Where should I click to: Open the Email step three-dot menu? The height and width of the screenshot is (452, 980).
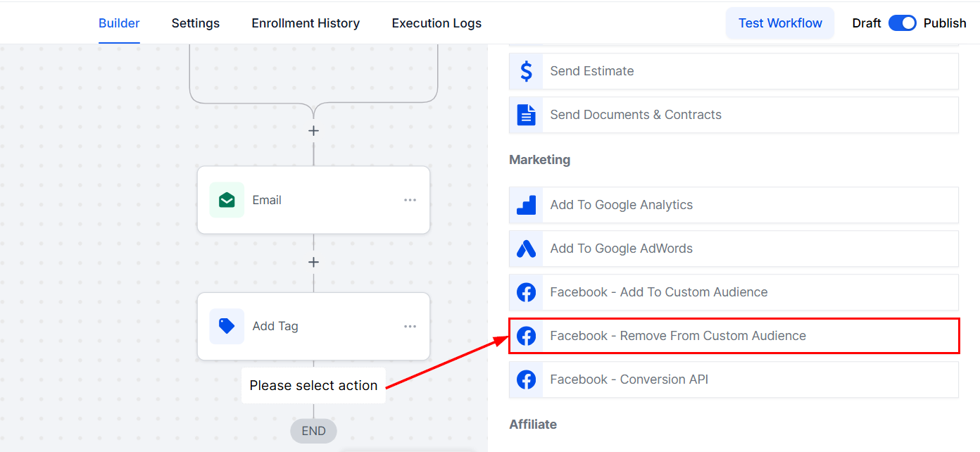click(x=410, y=200)
